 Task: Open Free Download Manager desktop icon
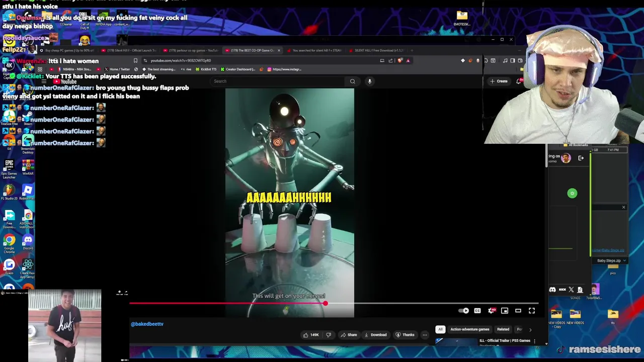(x=9, y=220)
